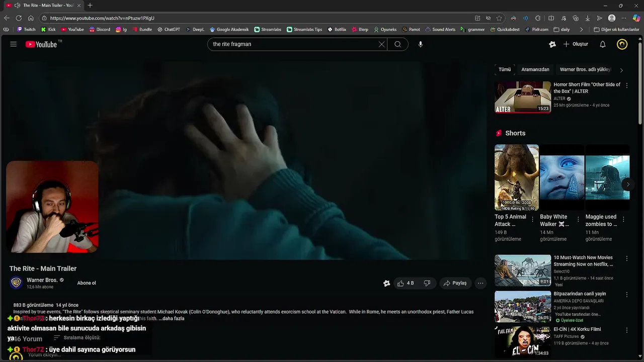This screenshot has height=362, width=644.
Task: Open the Baby White Walker short
Action: coord(562,177)
